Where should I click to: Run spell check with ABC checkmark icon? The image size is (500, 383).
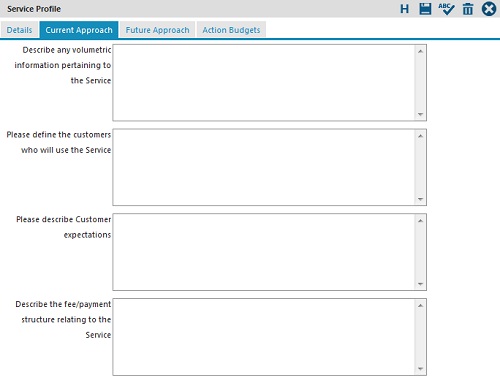[446, 9]
